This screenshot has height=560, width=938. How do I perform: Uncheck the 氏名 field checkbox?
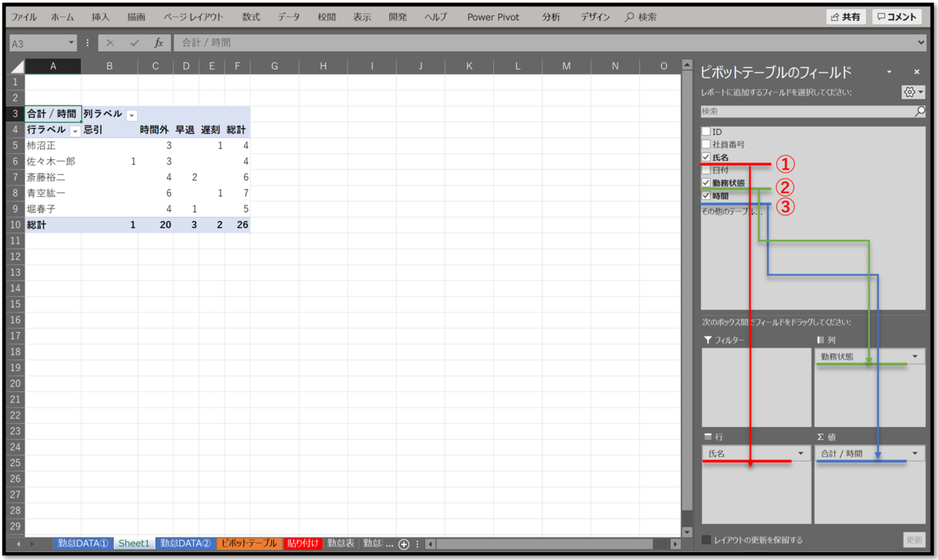707,157
